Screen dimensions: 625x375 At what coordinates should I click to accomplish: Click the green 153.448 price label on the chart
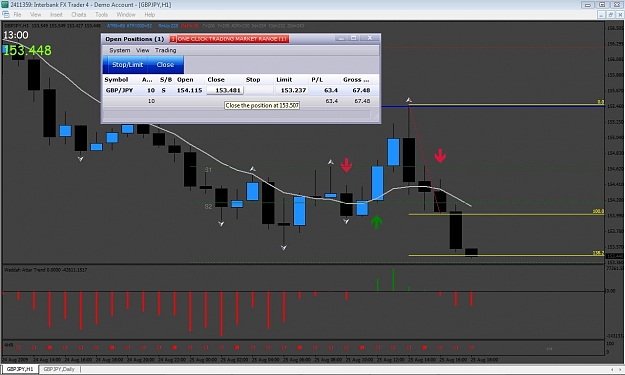28,51
